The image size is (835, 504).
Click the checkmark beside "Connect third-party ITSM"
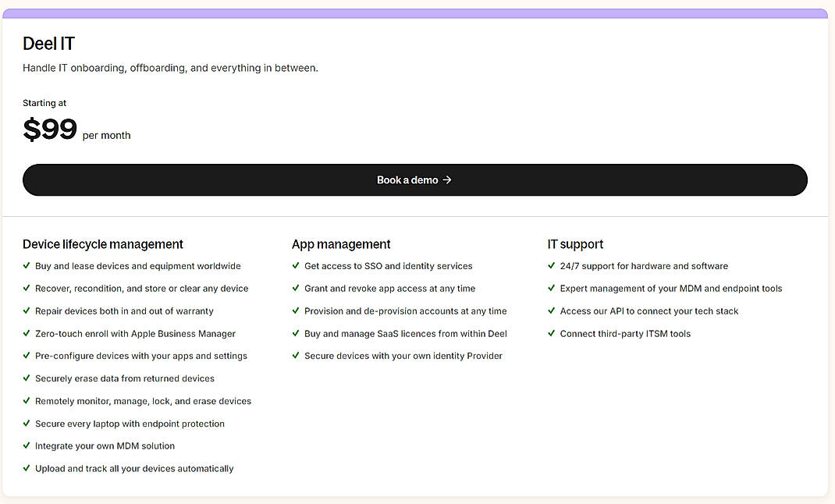[551, 332]
